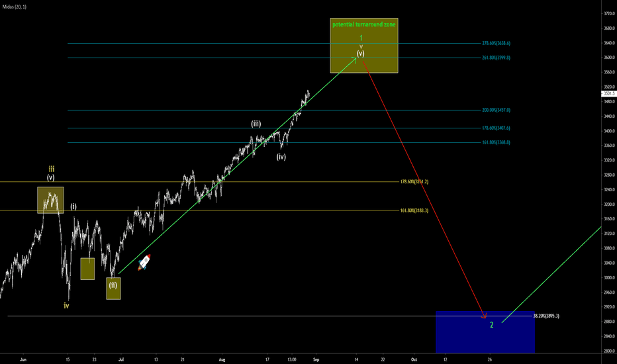Click 3640.0 on the price axis
Image resolution: width=617 pixels, height=364 pixels.
point(609,43)
